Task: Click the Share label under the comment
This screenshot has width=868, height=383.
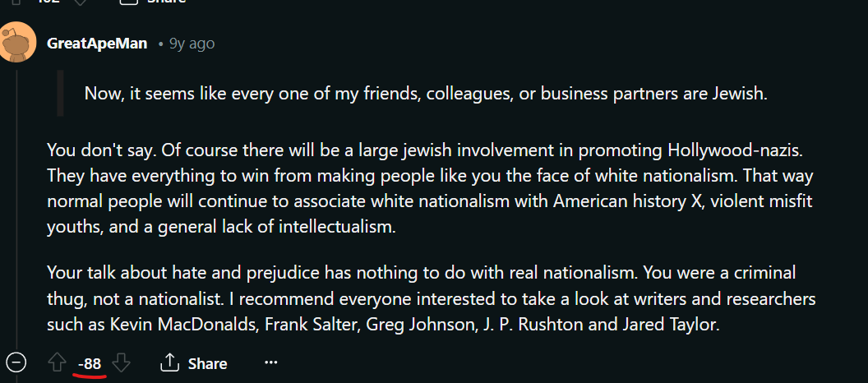Action: tap(208, 363)
